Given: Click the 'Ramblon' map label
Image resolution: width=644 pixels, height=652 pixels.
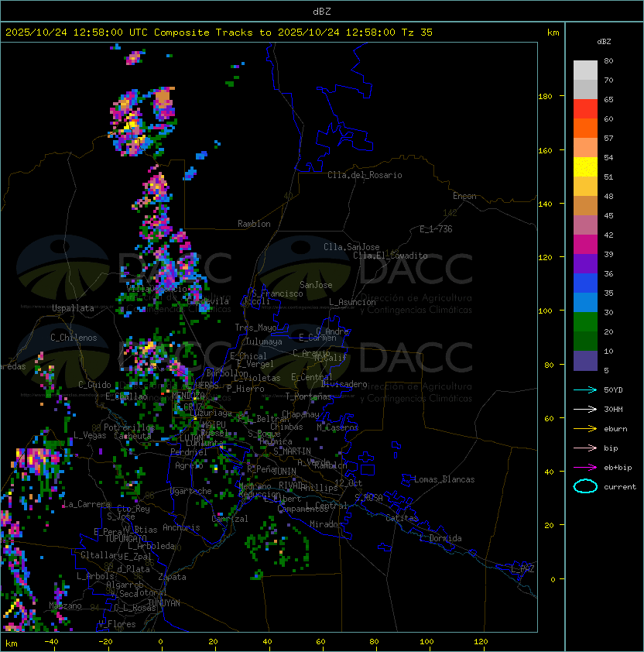Looking at the screenshot, I should click(254, 224).
